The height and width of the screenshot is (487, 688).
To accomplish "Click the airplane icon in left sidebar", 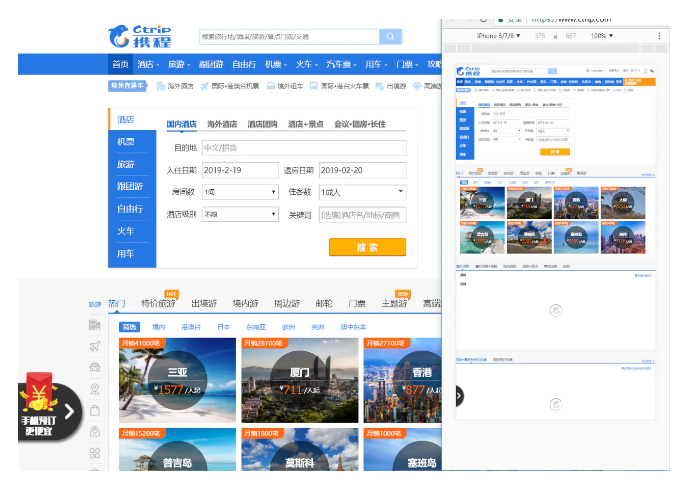I will 94,347.
